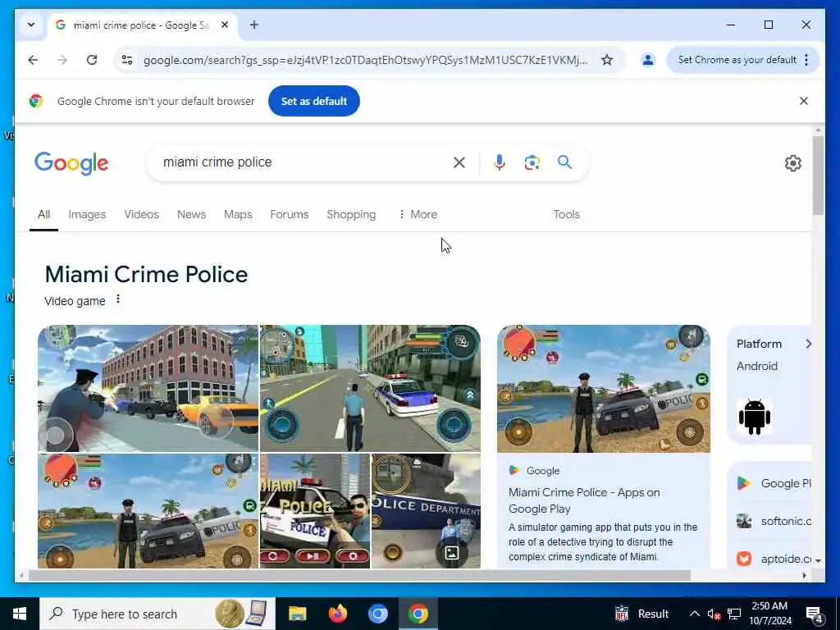The width and height of the screenshot is (840, 630).
Task: Bookmark this page with the star icon
Action: click(x=606, y=60)
